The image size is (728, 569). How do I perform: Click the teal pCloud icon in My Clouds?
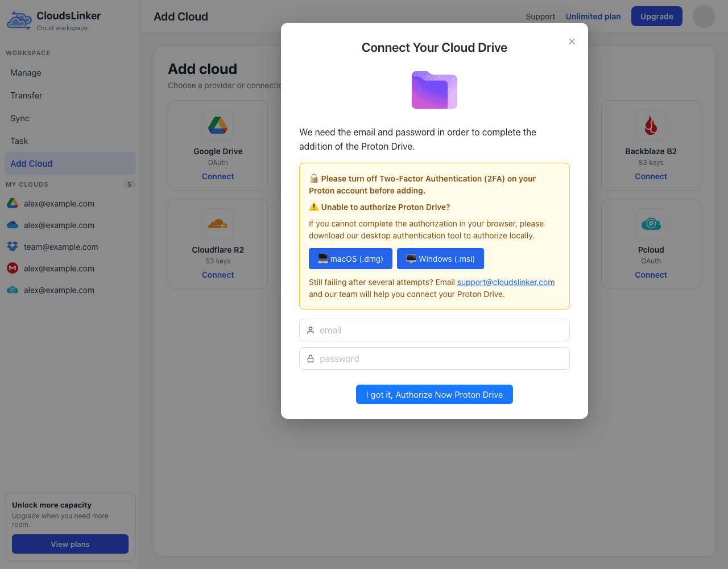pos(13,290)
